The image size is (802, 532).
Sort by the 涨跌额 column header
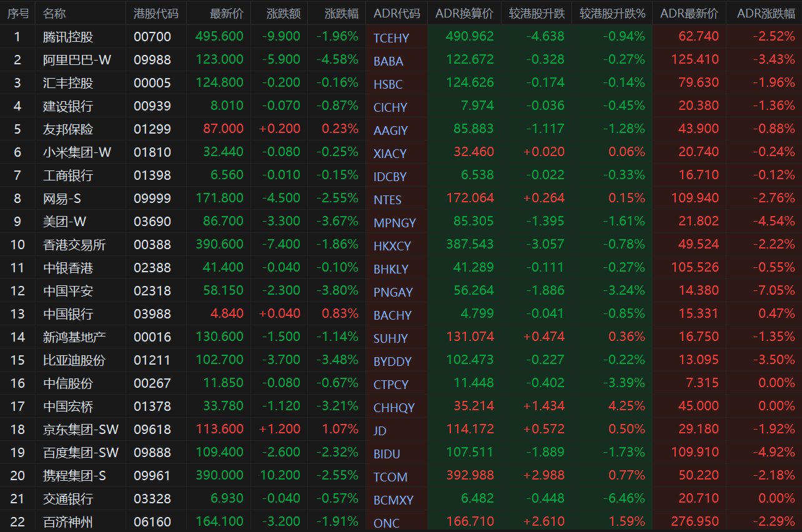(x=284, y=13)
